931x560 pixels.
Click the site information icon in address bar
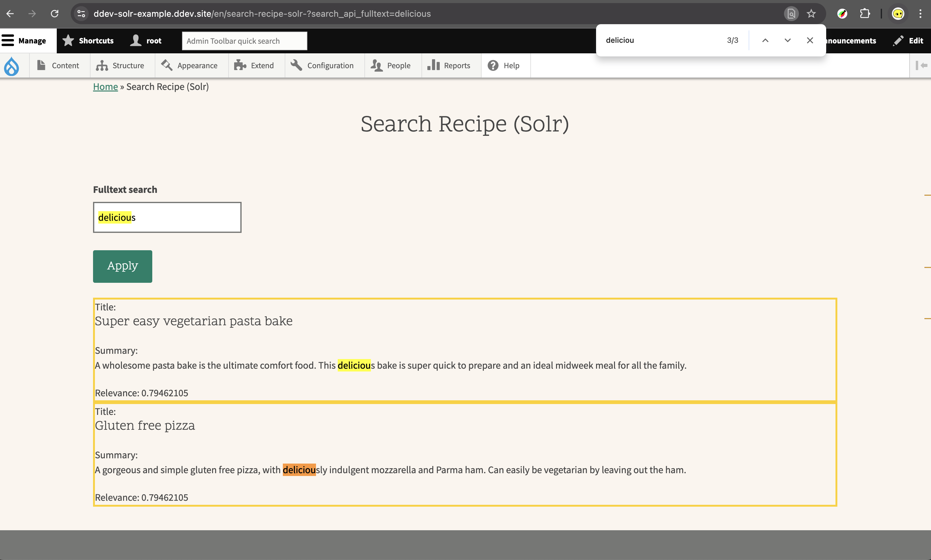point(81,14)
